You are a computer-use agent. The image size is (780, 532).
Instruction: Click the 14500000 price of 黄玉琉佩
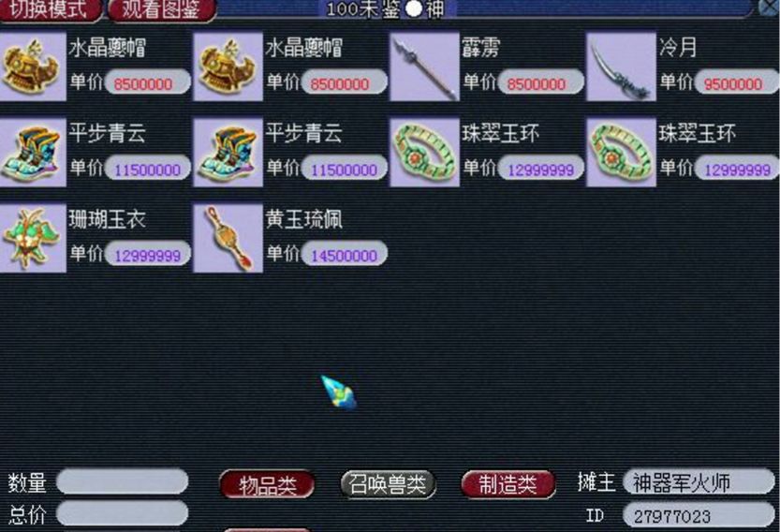[345, 255]
